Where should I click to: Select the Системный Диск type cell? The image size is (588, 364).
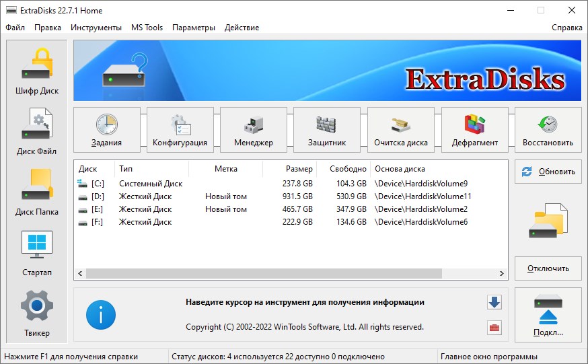pyautogui.click(x=151, y=184)
